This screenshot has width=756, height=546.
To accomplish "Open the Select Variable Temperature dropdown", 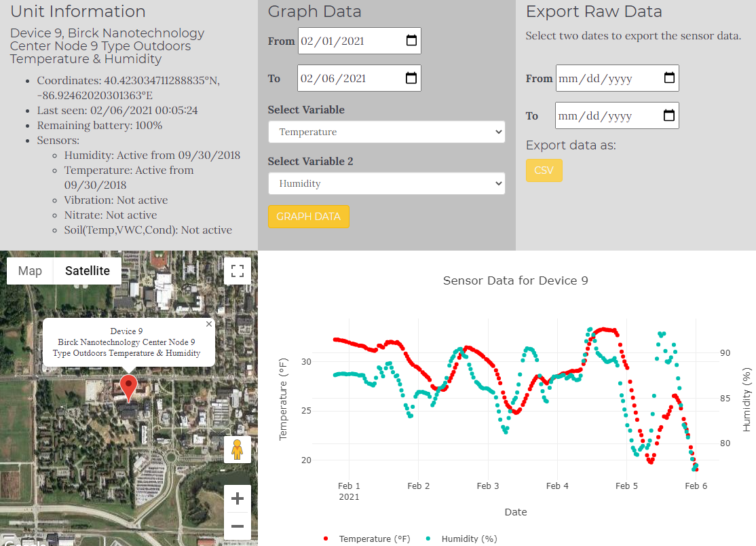I will point(387,132).
